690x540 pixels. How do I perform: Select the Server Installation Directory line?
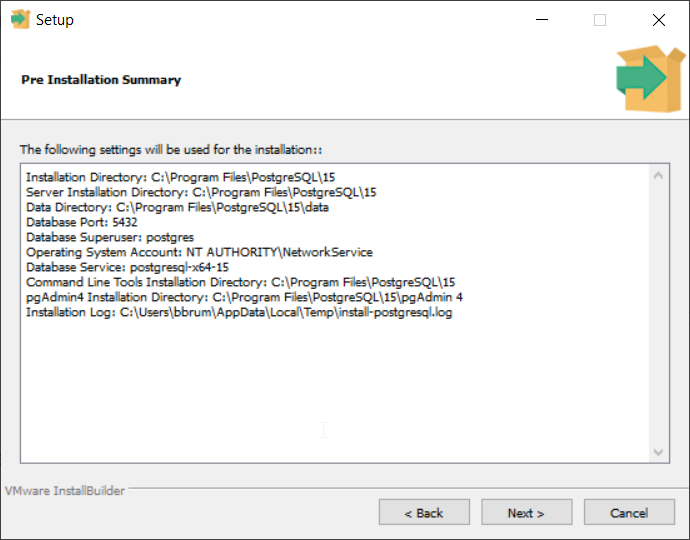(201, 192)
